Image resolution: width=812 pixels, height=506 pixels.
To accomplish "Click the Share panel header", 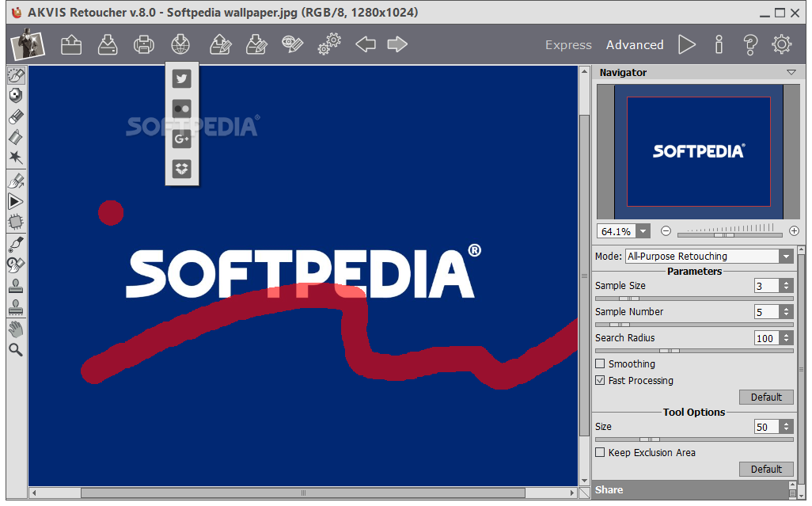I will tap(690, 490).
